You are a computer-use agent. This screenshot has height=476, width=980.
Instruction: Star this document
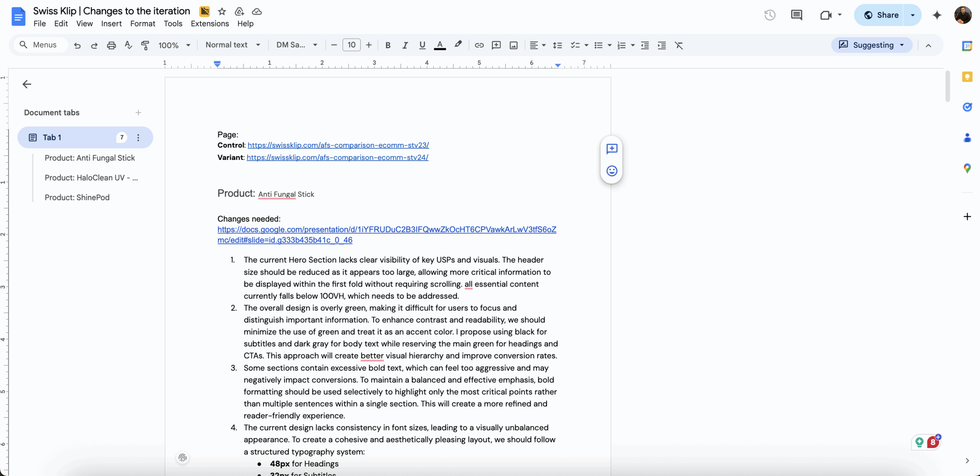[222, 11]
